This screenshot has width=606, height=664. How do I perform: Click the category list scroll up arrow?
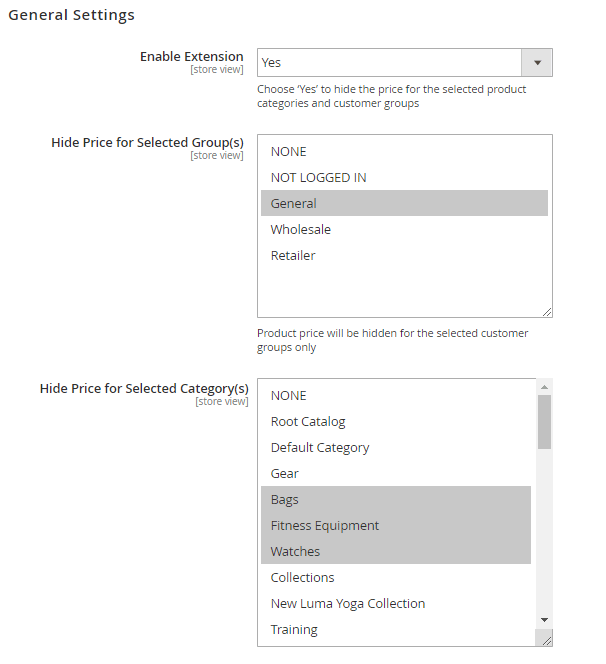point(544,387)
